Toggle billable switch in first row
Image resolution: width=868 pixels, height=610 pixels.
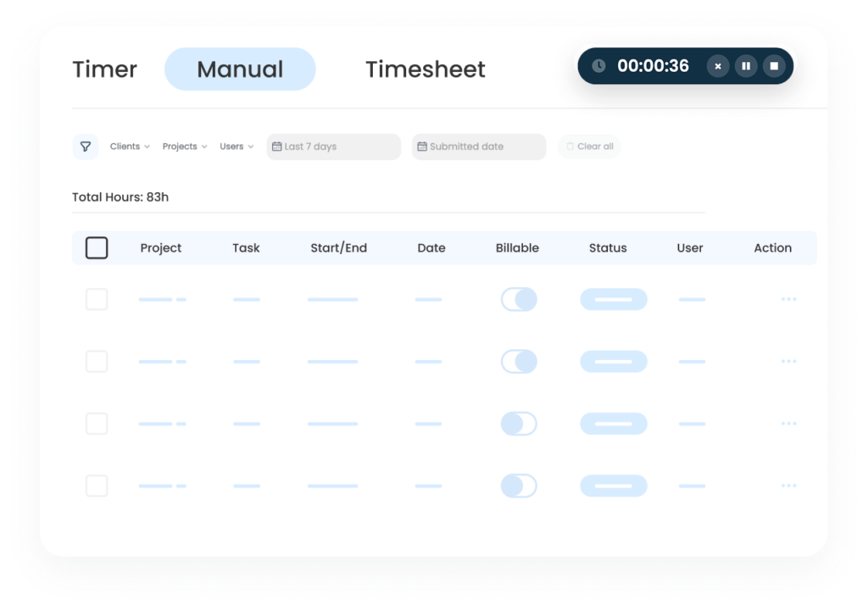(519, 299)
